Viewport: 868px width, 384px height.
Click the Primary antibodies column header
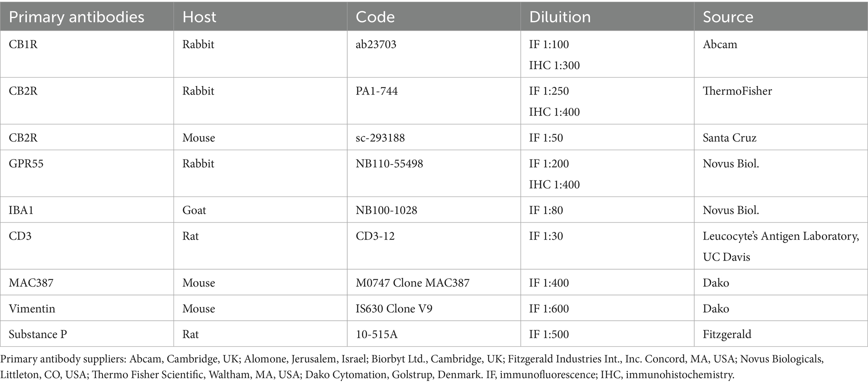[76, 17]
